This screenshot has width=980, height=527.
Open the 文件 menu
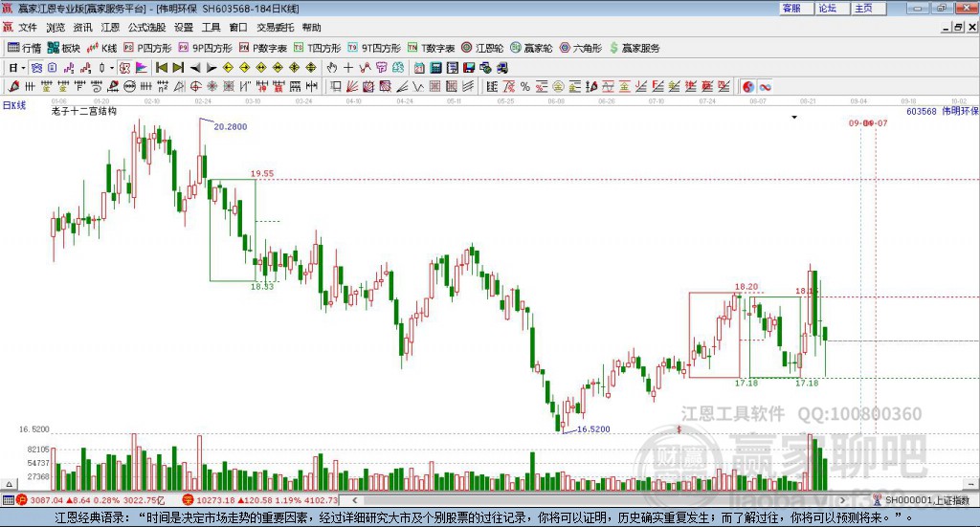point(28,28)
